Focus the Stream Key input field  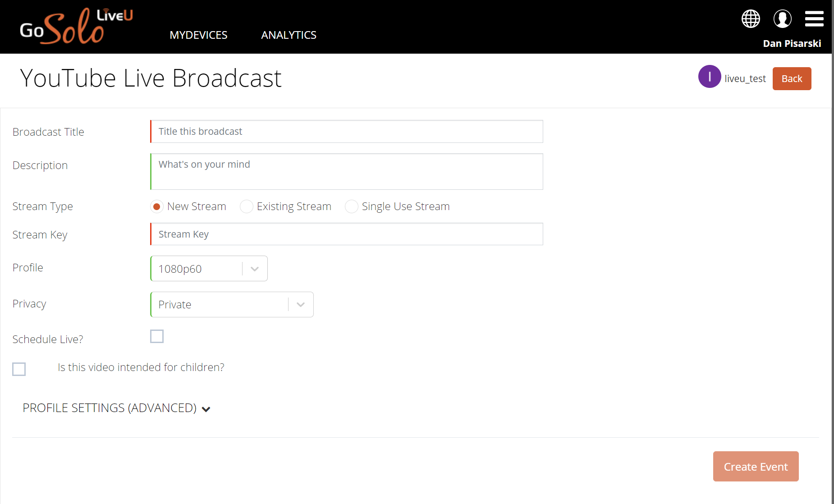tap(346, 234)
